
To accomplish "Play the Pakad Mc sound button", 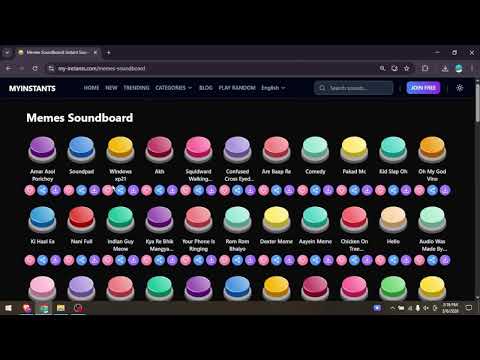I will coord(354,149).
